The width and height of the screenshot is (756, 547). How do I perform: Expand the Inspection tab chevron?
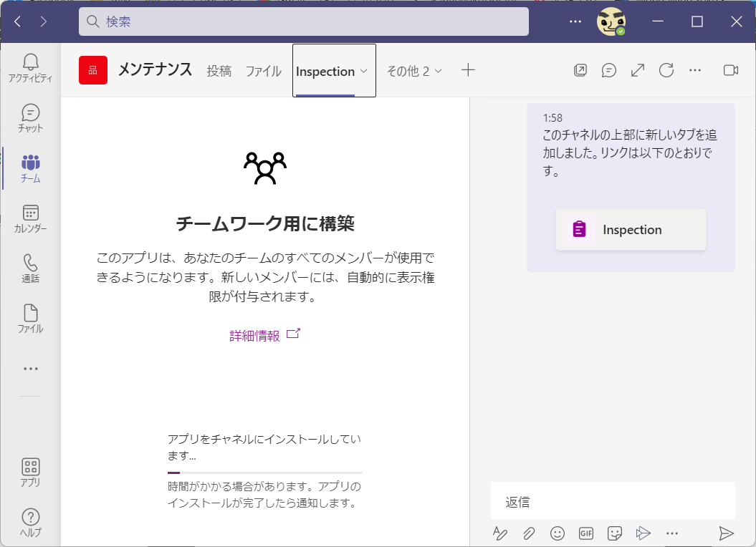point(364,71)
